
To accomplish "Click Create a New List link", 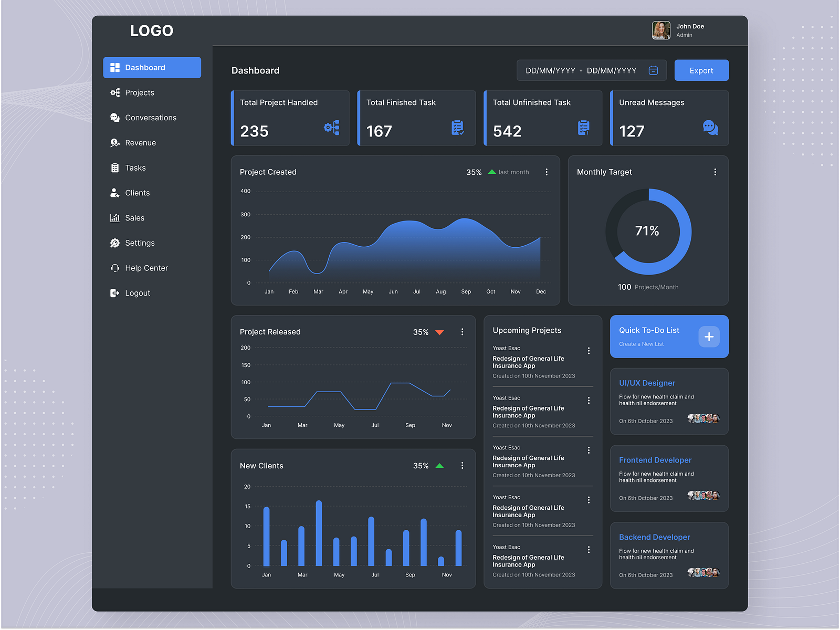I will (x=641, y=344).
